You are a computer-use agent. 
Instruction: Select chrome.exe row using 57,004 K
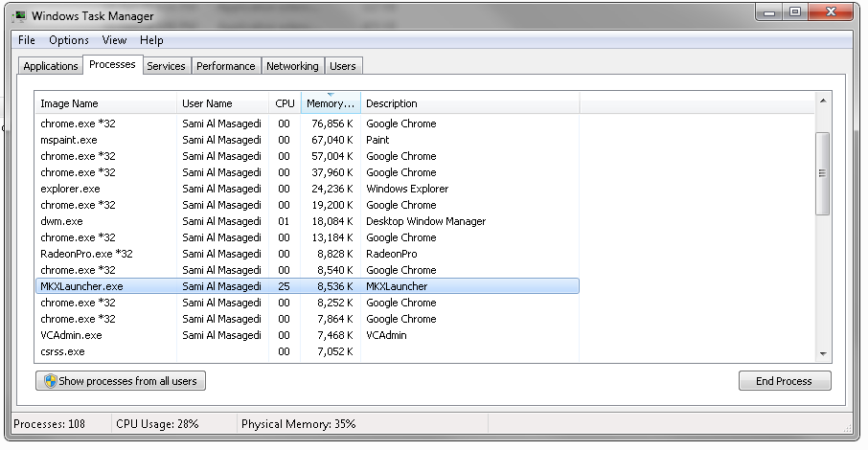click(308, 156)
